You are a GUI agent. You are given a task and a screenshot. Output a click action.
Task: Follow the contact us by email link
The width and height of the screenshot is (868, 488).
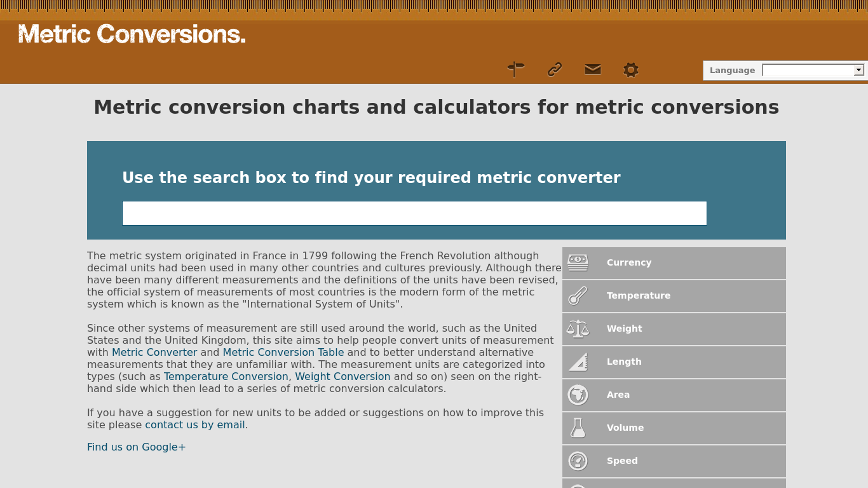tap(194, 424)
